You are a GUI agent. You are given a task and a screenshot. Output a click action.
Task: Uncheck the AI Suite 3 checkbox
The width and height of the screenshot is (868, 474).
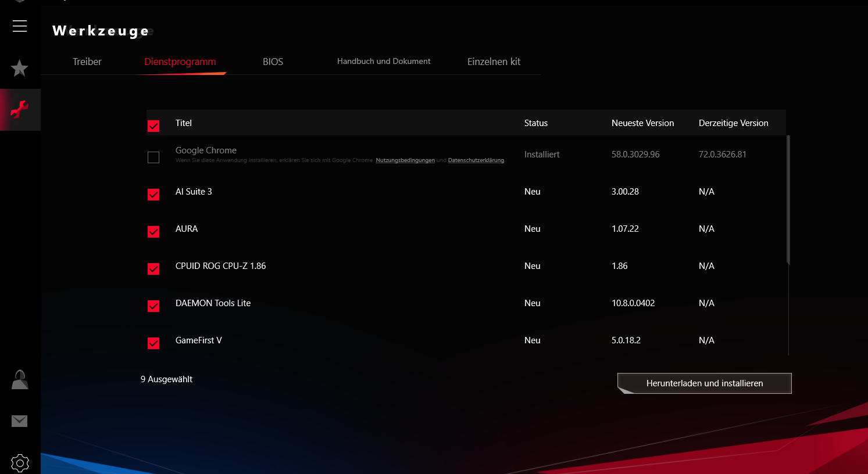click(x=153, y=195)
